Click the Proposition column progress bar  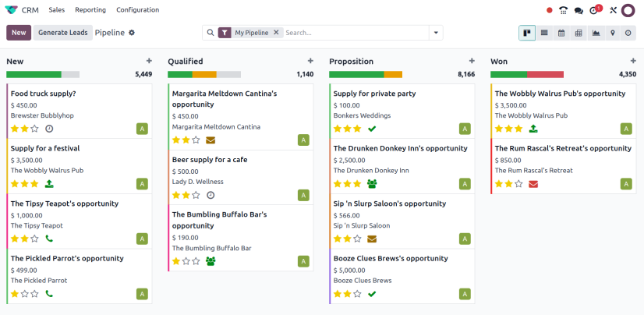point(365,74)
